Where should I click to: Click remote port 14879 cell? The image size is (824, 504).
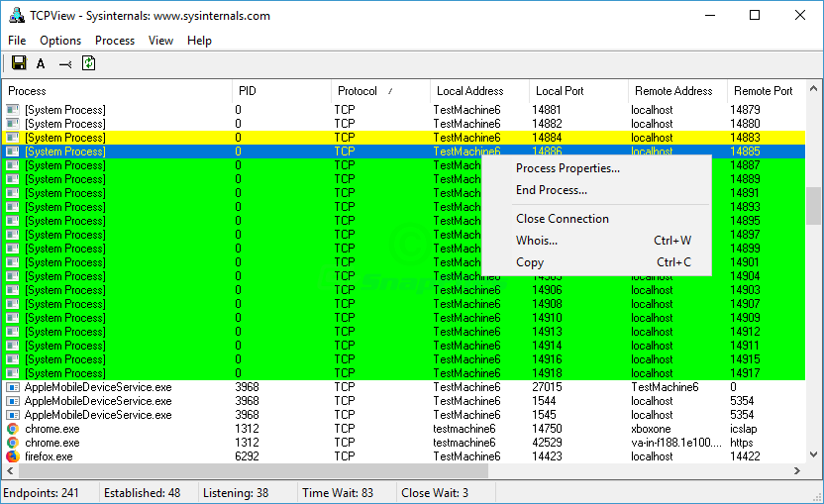[x=745, y=110]
